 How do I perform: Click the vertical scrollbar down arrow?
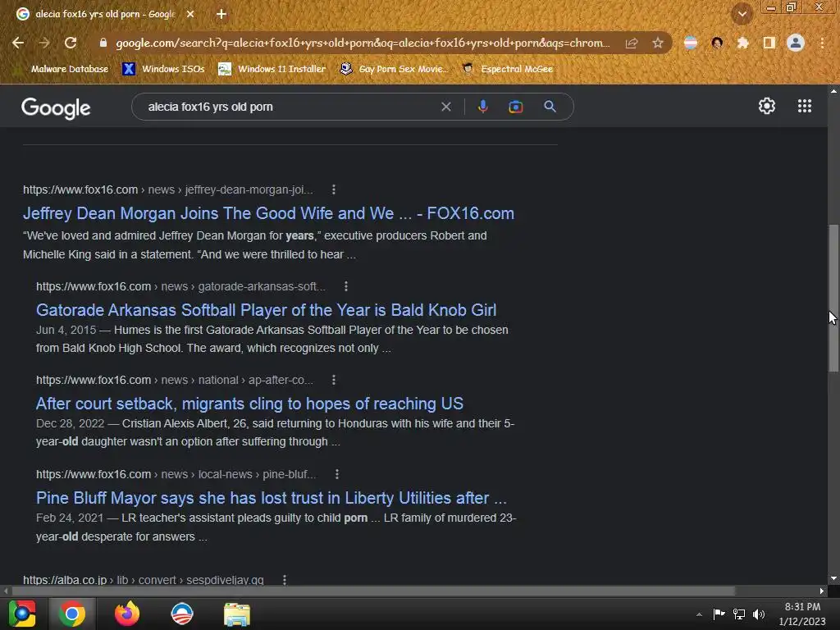(x=833, y=578)
